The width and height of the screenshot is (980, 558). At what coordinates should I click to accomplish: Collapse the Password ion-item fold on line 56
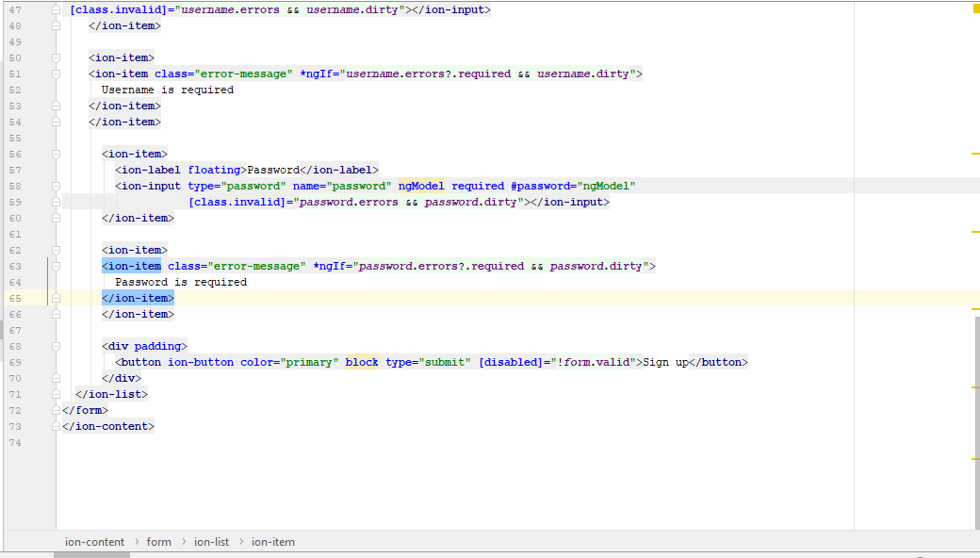coord(57,154)
